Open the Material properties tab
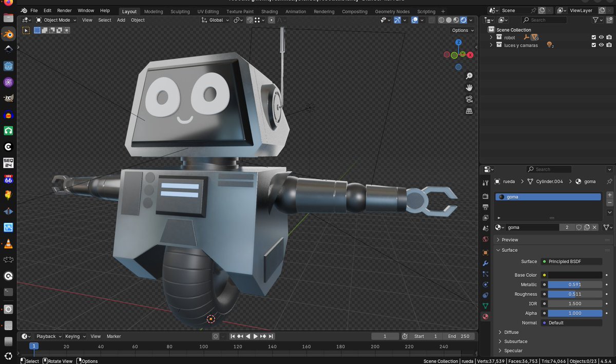The width and height of the screenshot is (616, 364). coord(485,317)
